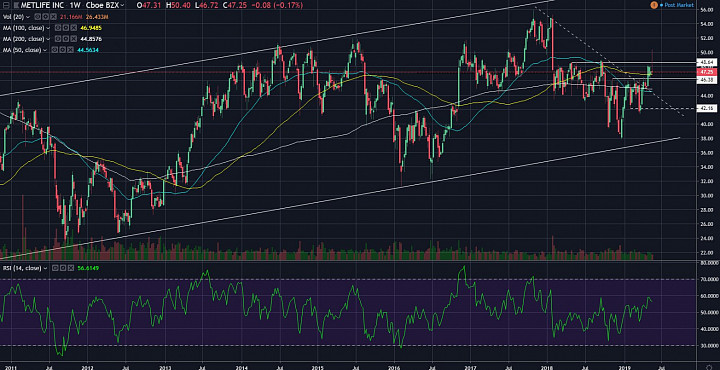Toggle visibility of the MA (100, close) indicator

(x=58, y=28)
